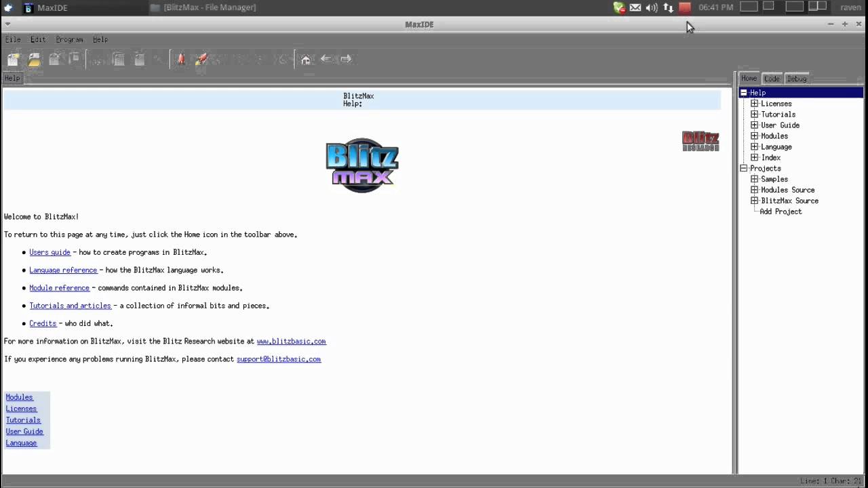Click the Back arrow toolbar icon
Viewport: 868px width, 488px height.
coord(326,59)
